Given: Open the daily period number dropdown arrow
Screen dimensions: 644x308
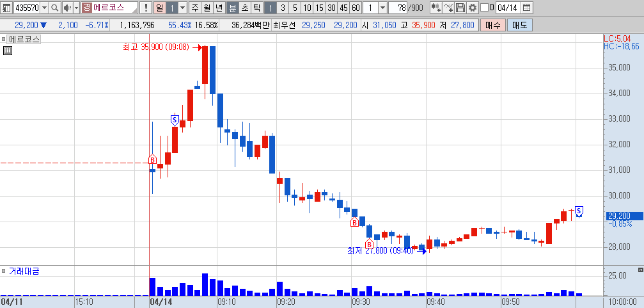Looking at the screenshot, I should 183,8.
